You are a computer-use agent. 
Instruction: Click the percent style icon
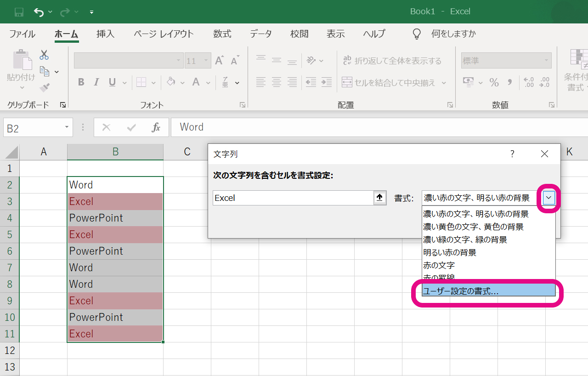click(x=494, y=82)
